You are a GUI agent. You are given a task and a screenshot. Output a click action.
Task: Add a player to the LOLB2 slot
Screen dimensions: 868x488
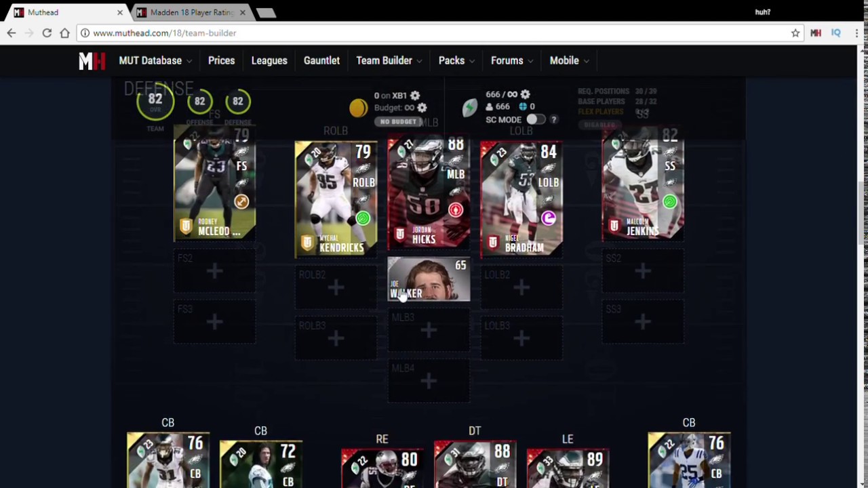[x=521, y=288]
